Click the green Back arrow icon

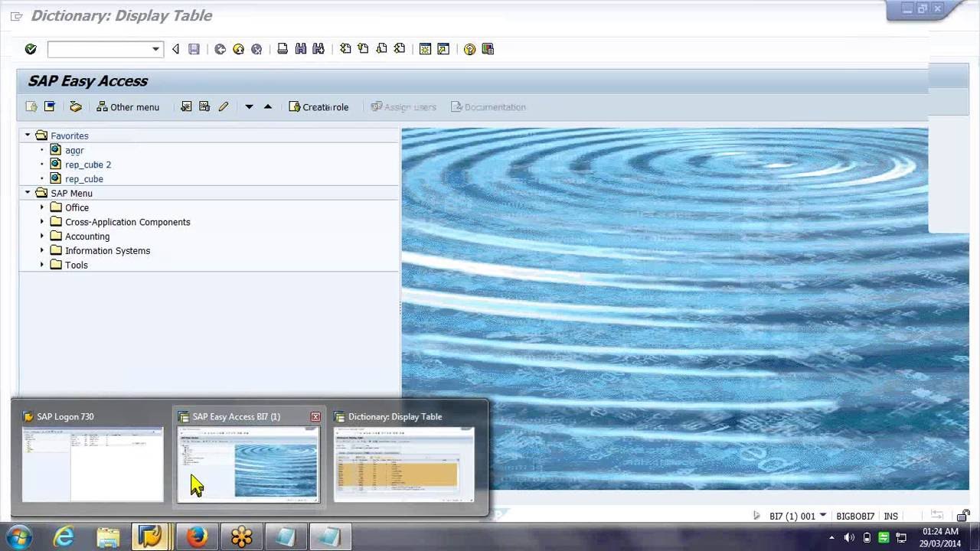[x=220, y=49]
